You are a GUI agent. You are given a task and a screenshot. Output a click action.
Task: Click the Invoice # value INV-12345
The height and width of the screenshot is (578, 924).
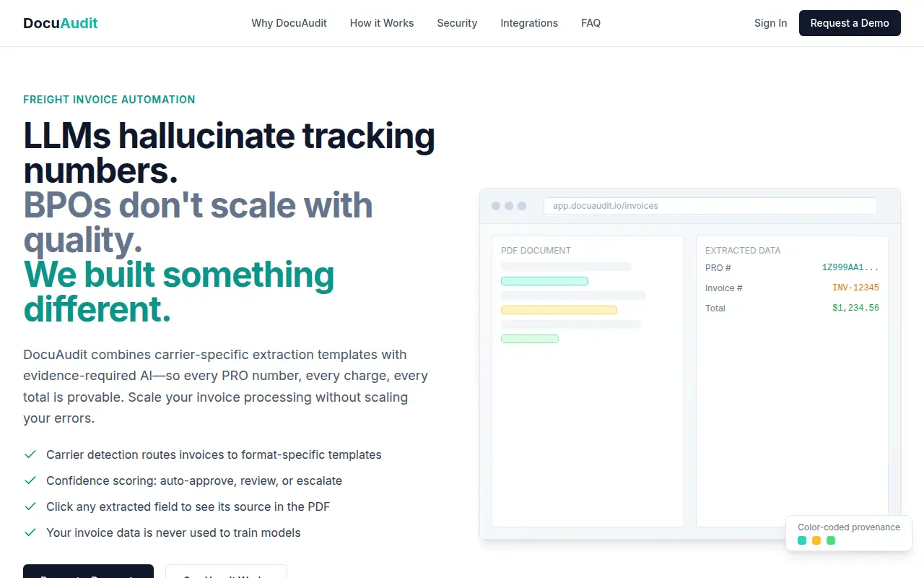tap(855, 288)
